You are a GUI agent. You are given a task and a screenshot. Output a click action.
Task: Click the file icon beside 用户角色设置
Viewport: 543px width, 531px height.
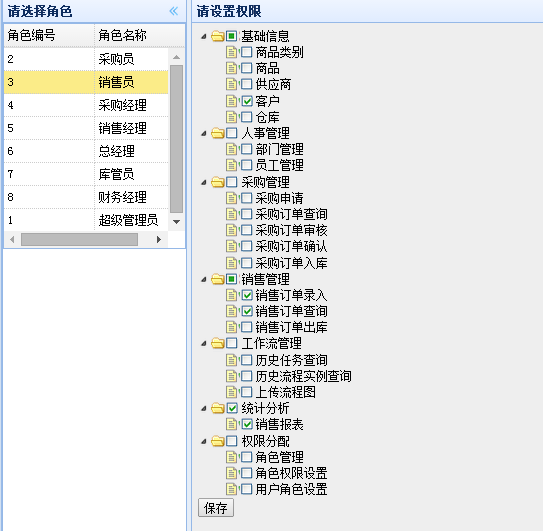pyautogui.click(x=231, y=489)
